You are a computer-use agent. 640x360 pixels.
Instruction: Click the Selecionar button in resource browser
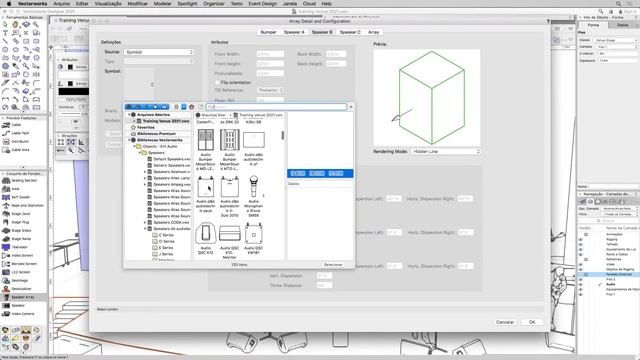[x=333, y=265]
